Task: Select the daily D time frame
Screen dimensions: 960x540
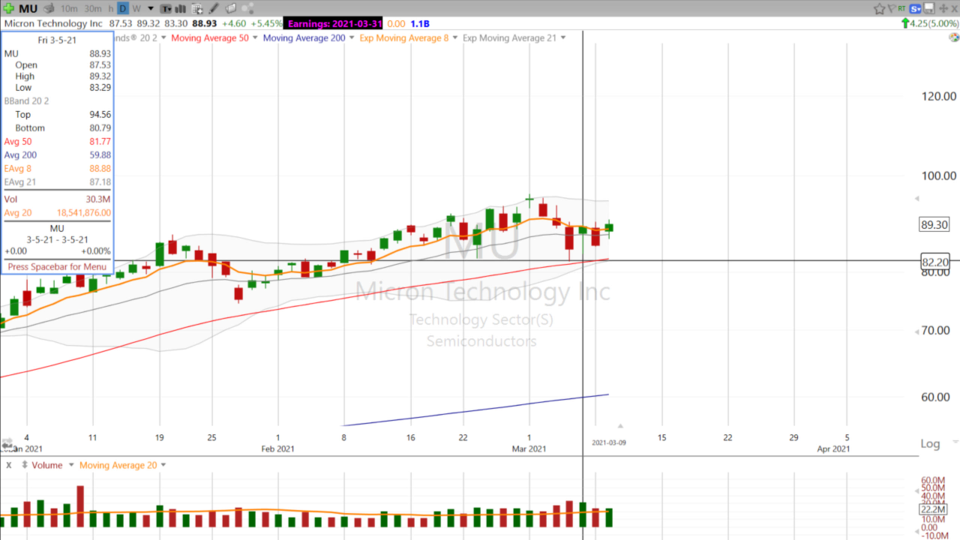Action: [x=122, y=9]
